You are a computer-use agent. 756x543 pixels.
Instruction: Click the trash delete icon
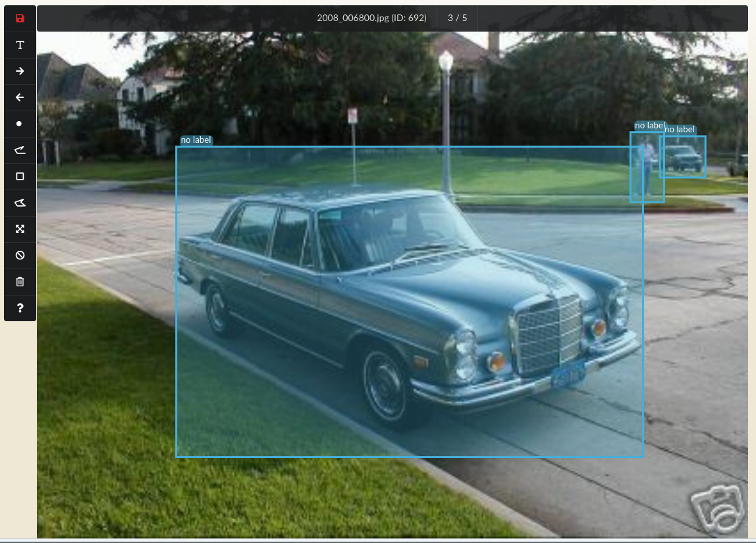20,282
